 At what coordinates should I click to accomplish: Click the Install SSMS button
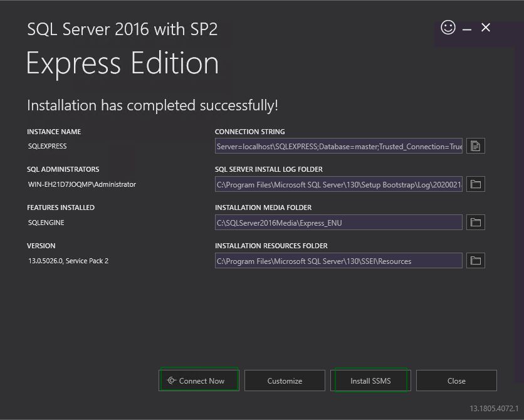(x=370, y=381)
